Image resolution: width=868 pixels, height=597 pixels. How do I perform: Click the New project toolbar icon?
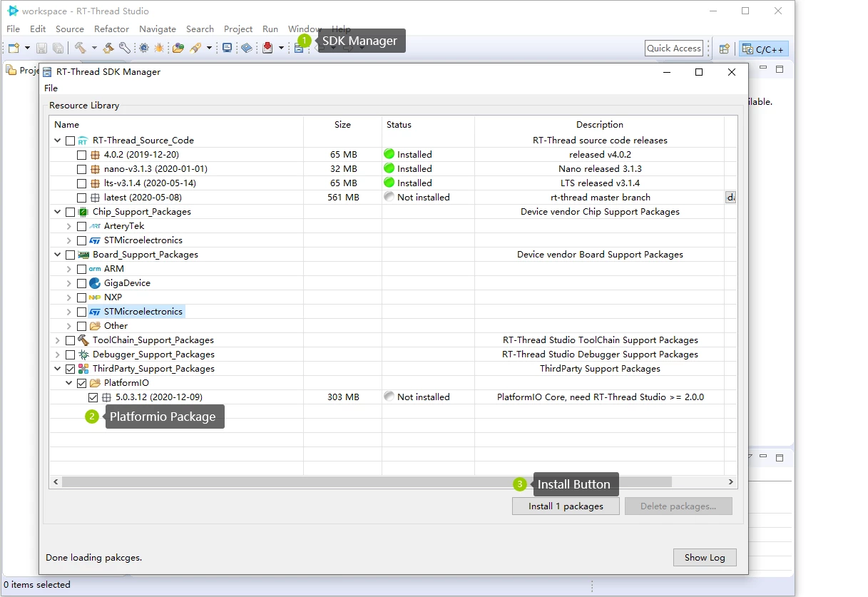pos(14,48)
